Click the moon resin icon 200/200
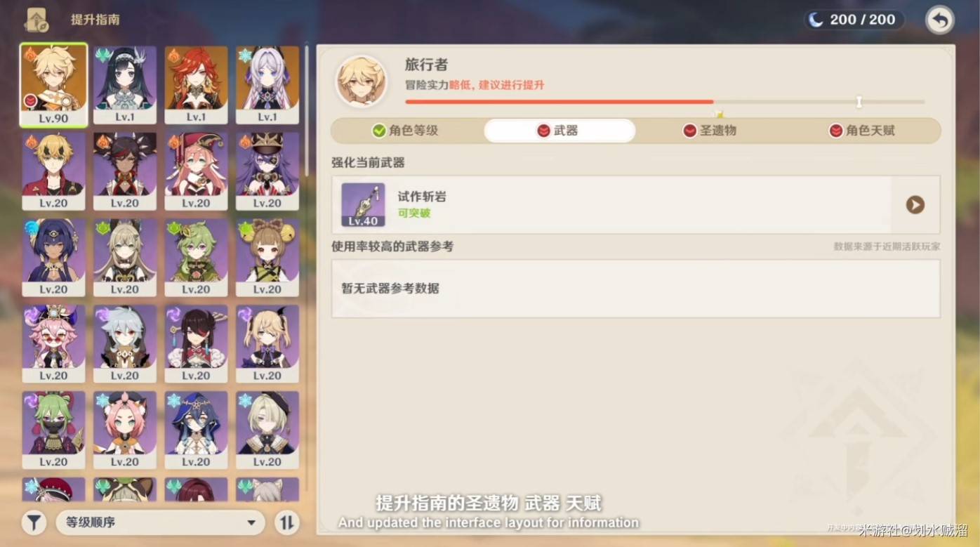Screen dimensions: 980x547 pos(816,20)
